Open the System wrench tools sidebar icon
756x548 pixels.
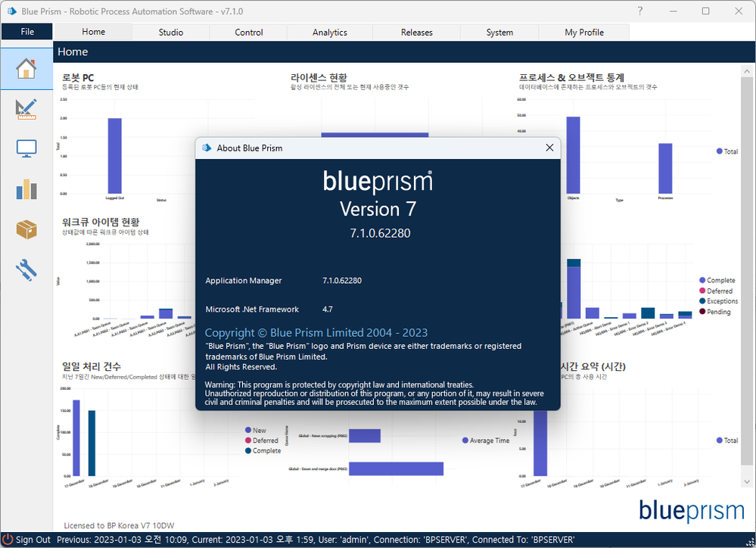pyautogui.click(x=26, y=270)
